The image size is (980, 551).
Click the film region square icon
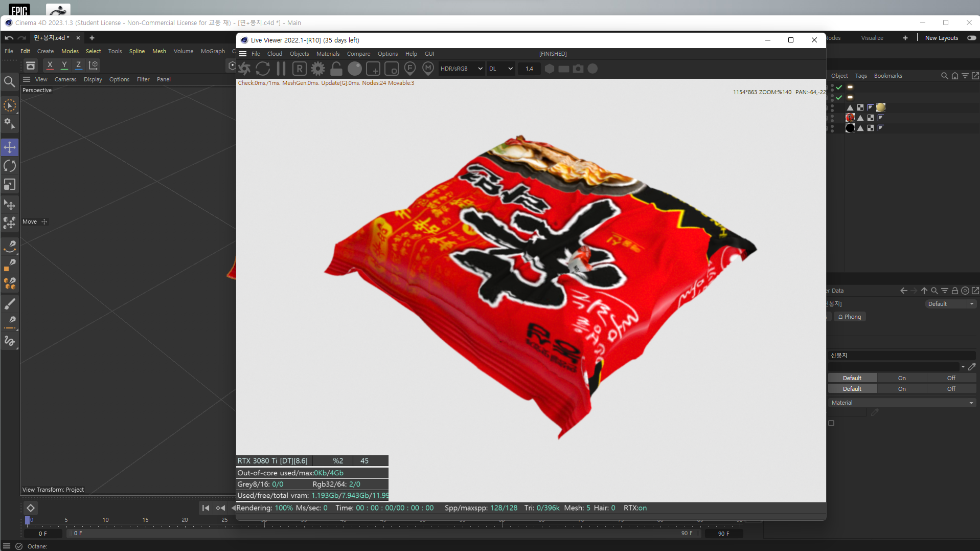[392, 69]
